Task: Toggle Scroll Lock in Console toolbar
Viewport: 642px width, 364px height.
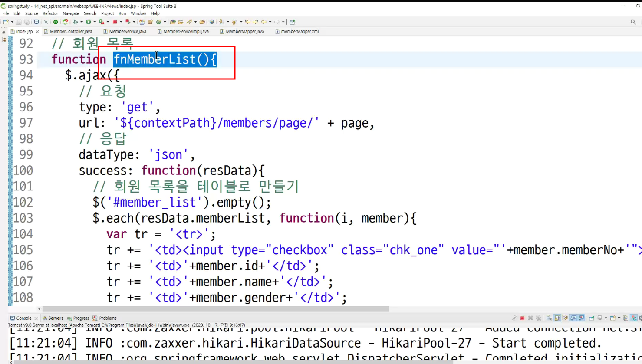Action: click(557, 318)
